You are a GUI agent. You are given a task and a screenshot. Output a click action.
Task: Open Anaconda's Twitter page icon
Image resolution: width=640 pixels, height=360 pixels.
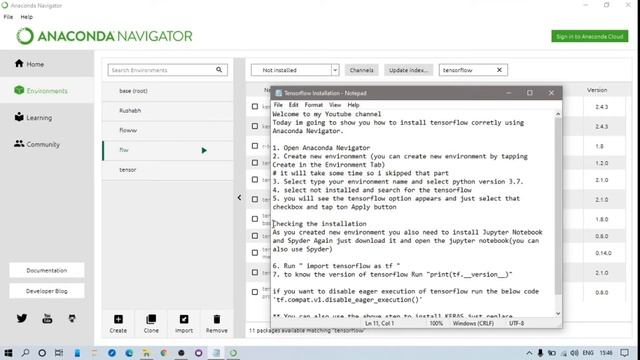(x=22, y=318)
